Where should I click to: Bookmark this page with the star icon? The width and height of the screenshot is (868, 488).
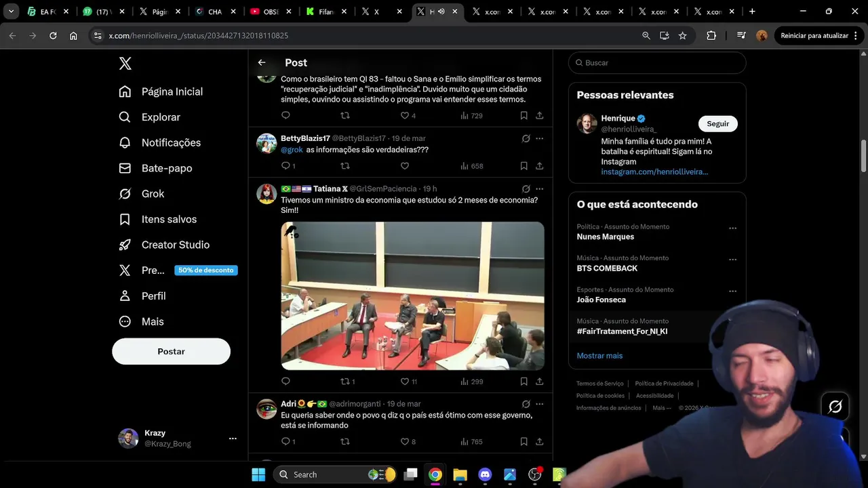[683, 36]
